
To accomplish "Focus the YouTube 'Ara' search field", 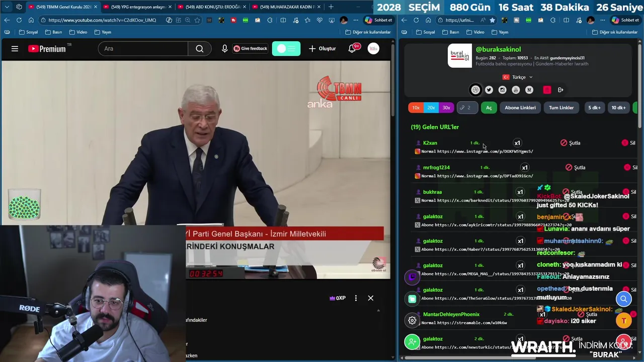I will coord(143,49).
